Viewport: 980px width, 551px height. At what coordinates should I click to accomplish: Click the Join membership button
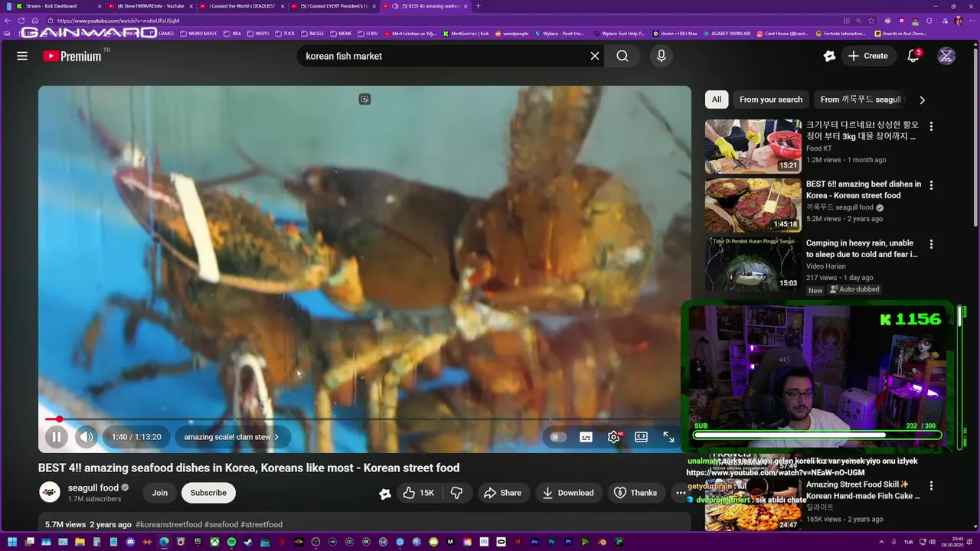159,493
